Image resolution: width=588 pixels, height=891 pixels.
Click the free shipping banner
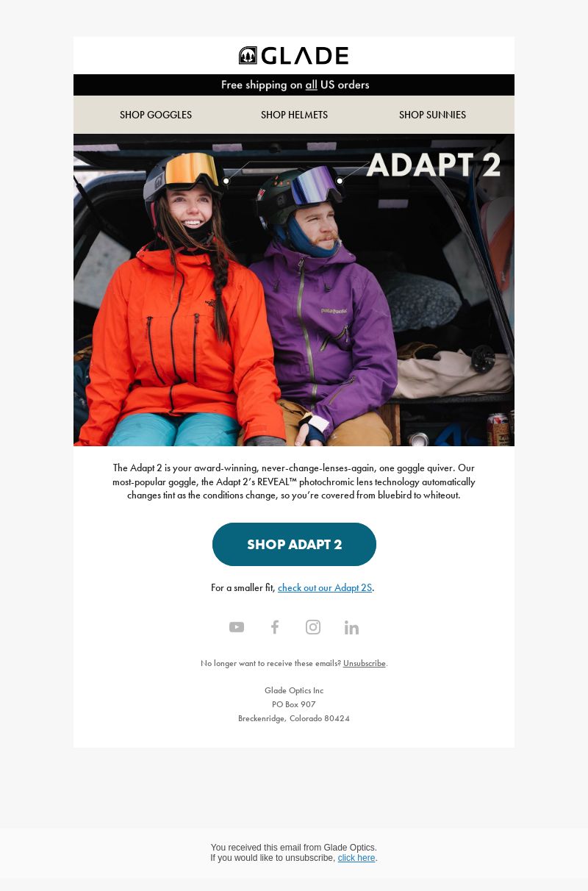point(294,85)
